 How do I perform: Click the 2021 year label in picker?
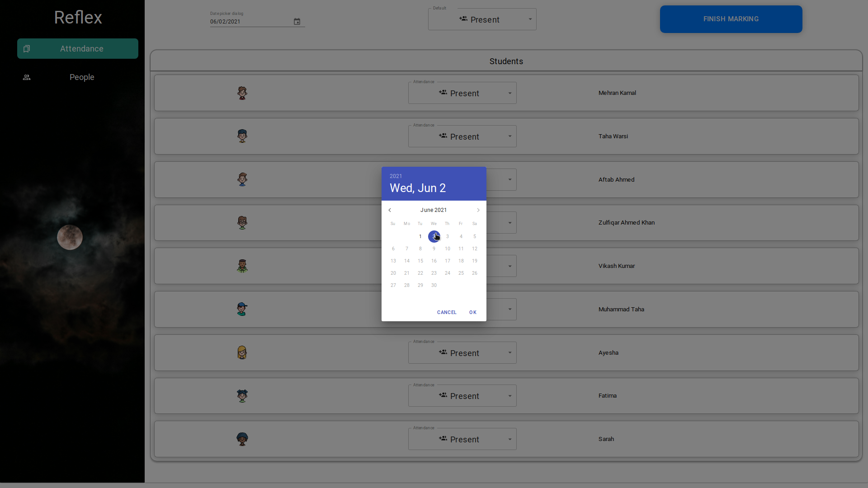(396, 176)
